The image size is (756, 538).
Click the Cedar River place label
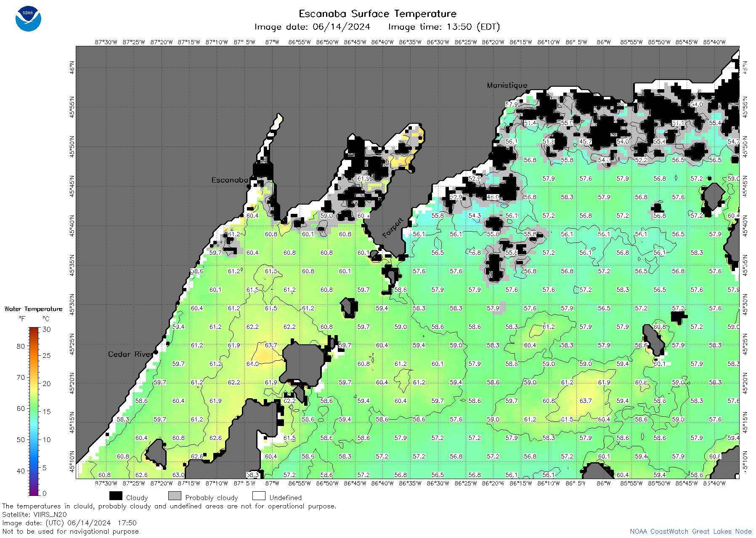coord(130,354)
